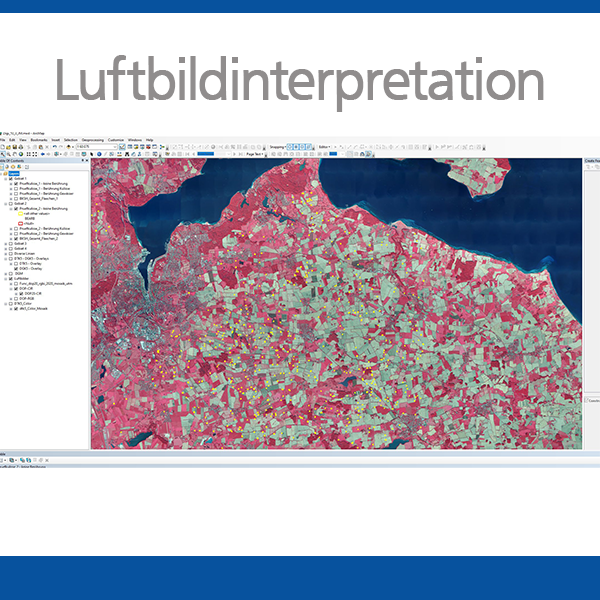
Task: Click the Customize menu
Action: click(116, 139)
